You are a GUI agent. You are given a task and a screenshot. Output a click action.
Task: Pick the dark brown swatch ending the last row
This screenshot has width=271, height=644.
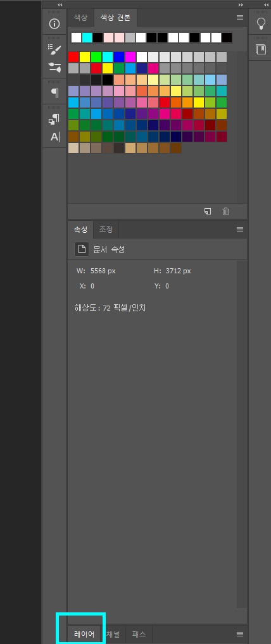coord(176,148)
